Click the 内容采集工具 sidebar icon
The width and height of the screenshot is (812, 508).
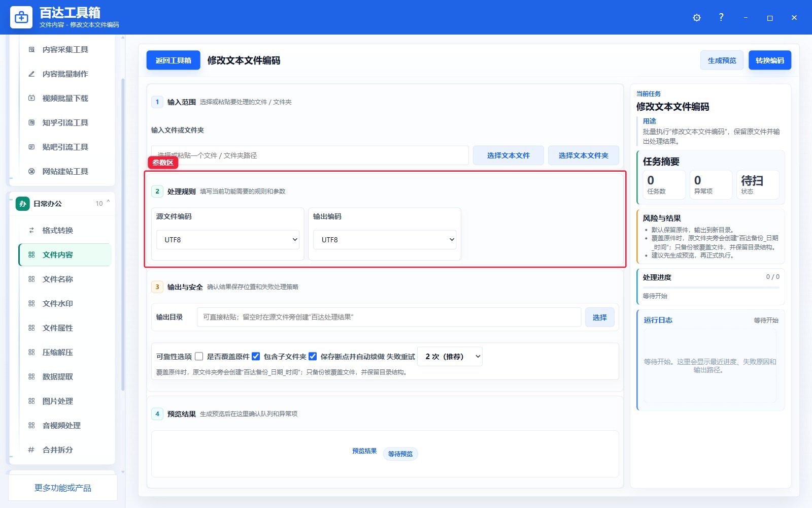click(x=31, y=50)
